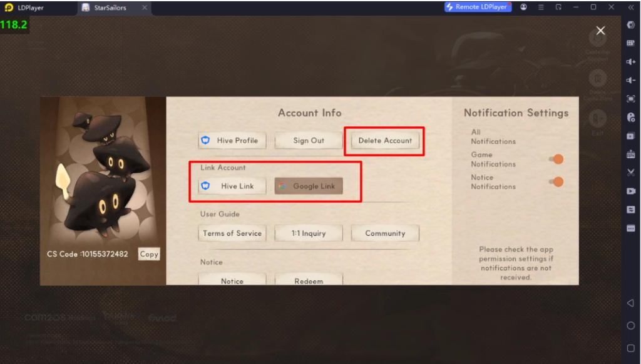Click the scissors screenshot icon
The image size is (641, 364).
coord(630,173)
